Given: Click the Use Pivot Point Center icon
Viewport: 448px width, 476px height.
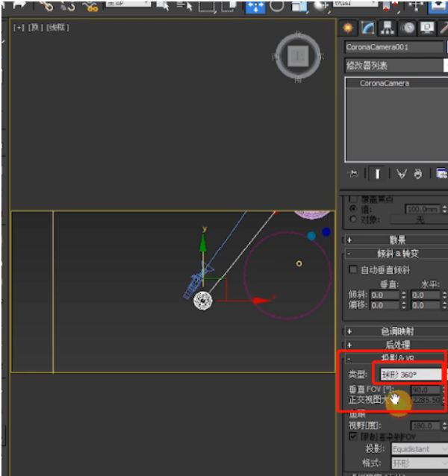Looking at the screenshot, I should pyautogui.click(x=391, y=5).
